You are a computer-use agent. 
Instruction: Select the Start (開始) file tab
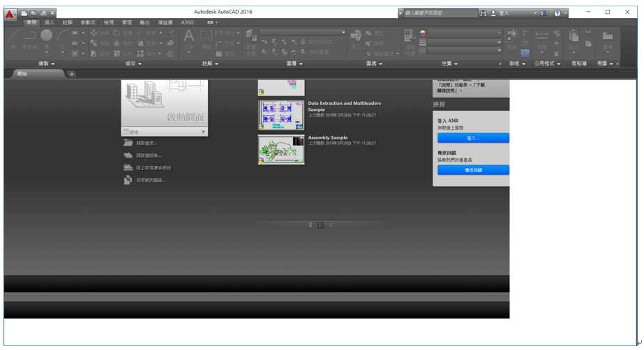(x=37, y=74)
